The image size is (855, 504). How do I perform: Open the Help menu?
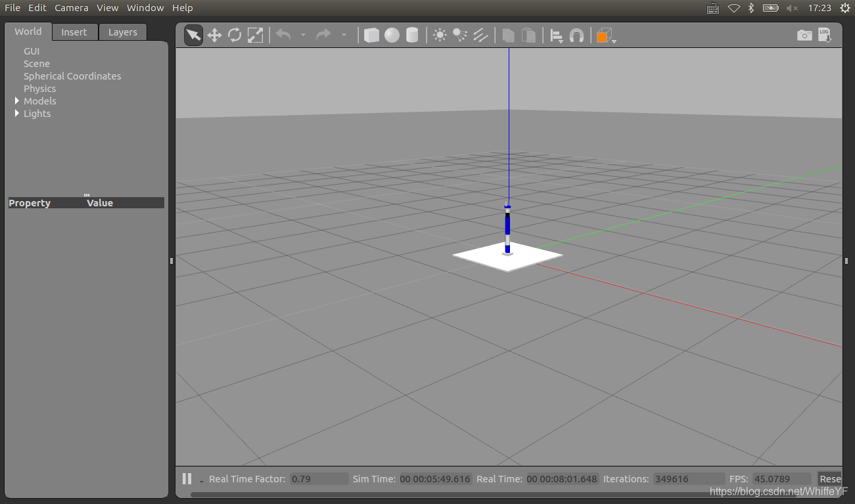[x=183, y=8]
